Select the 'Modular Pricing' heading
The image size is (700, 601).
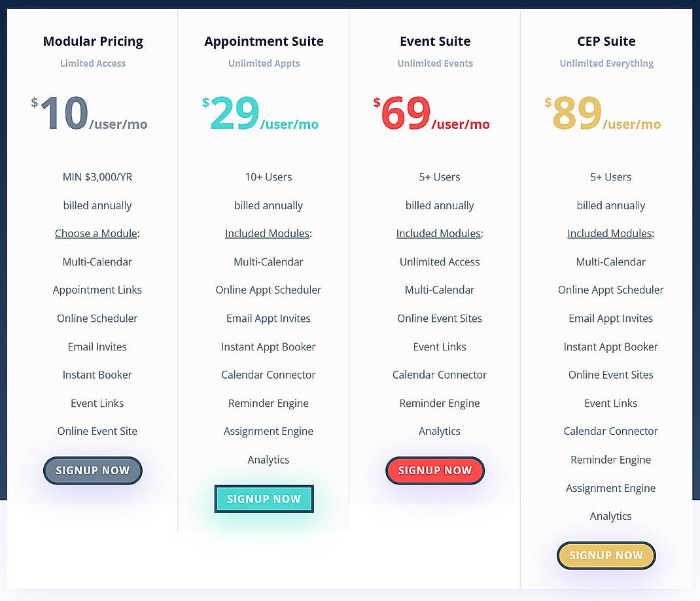tap(93, 41)
